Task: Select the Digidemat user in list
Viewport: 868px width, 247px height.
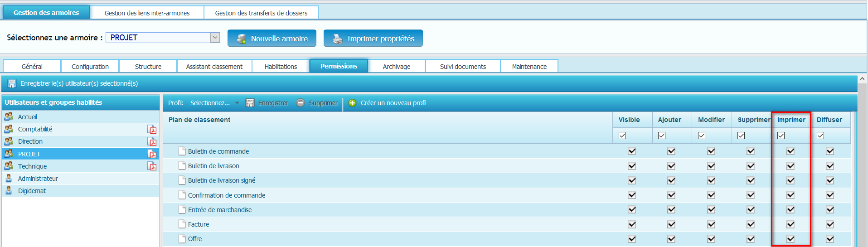Action: 32,191
